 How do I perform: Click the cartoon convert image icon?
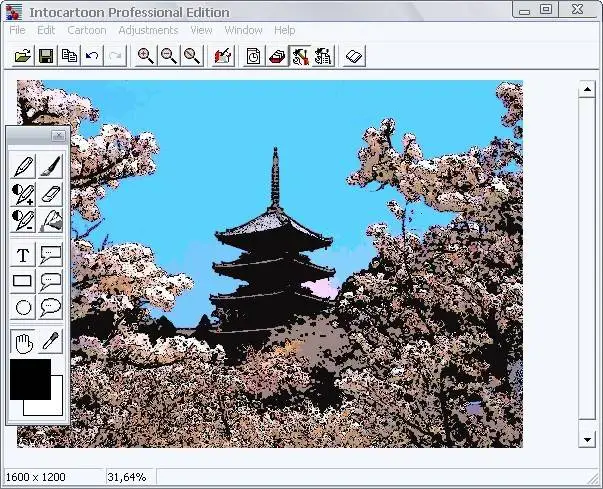click(x=223, y=56)
